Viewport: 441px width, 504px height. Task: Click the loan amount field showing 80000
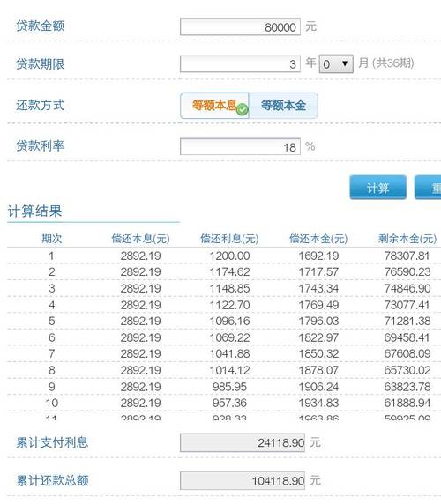(240, 27)
